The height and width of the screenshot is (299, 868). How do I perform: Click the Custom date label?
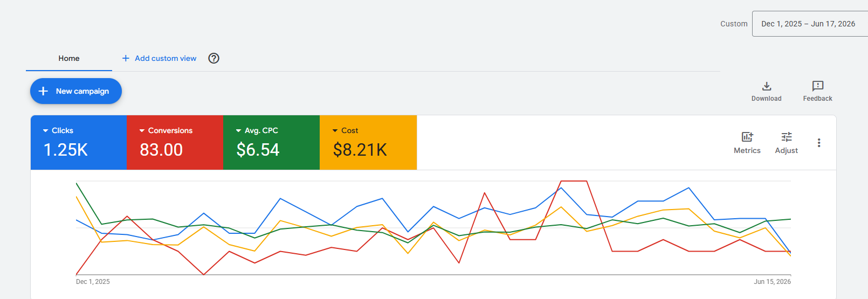[734, 24]
